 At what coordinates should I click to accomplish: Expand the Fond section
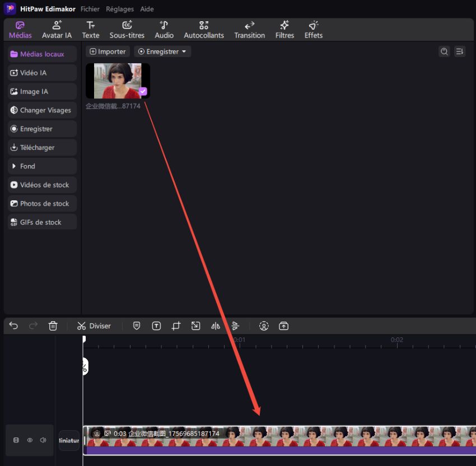14,166
